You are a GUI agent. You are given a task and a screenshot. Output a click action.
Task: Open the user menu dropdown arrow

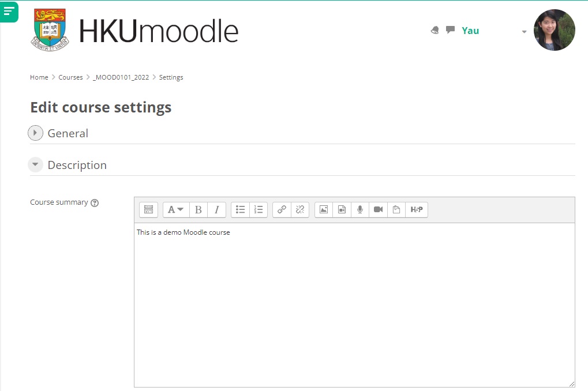[524, 32]
